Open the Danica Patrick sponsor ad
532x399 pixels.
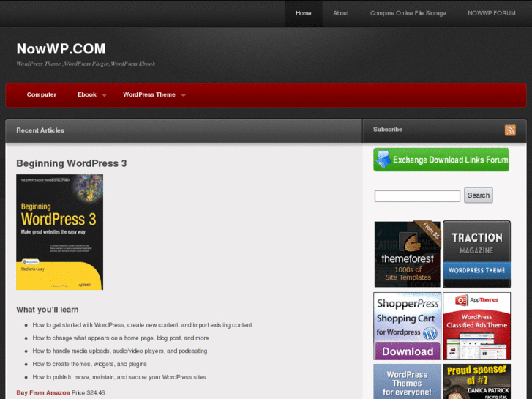point(476,381)
